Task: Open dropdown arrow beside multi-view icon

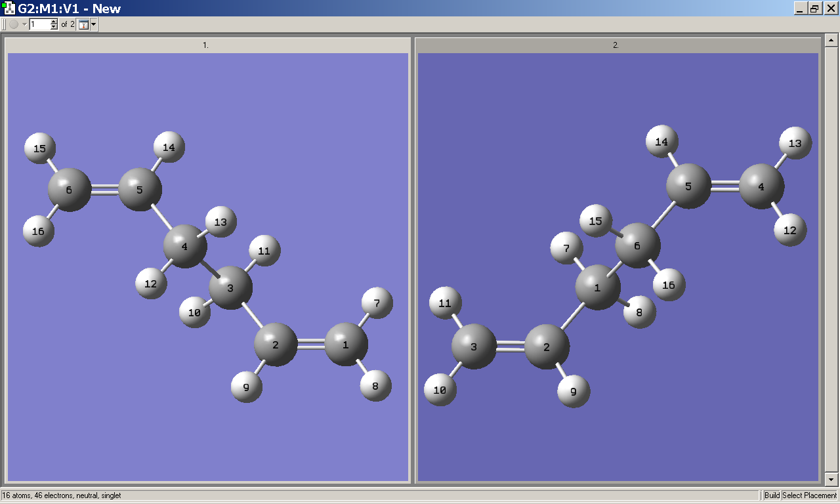Action: click(94, 24)
